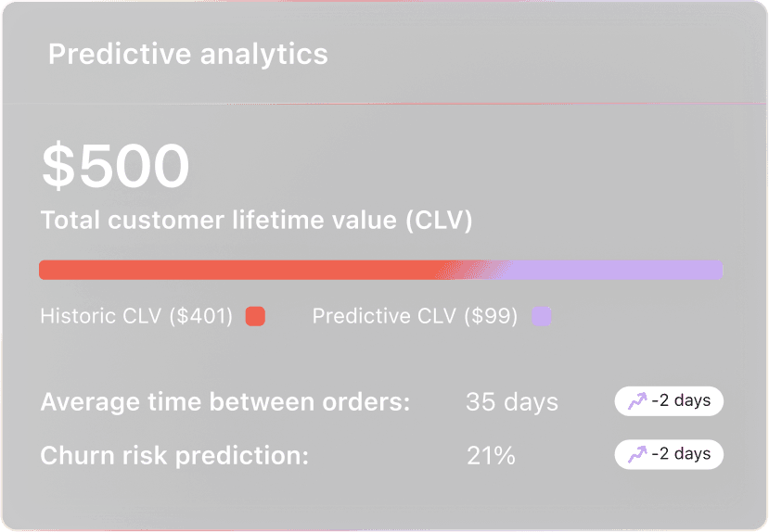Select the red Historic CLV legend swatch
769x532 pixels.
point(255,316)
